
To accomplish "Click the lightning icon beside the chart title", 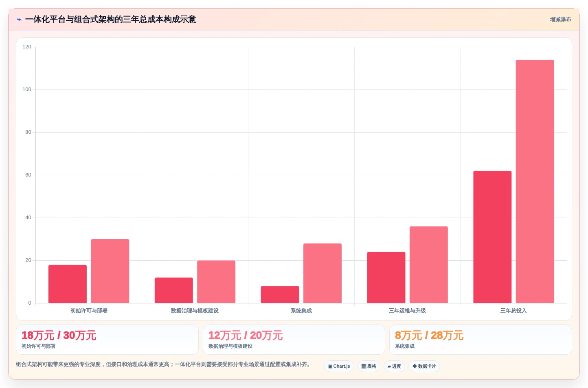I will point(19,20).
